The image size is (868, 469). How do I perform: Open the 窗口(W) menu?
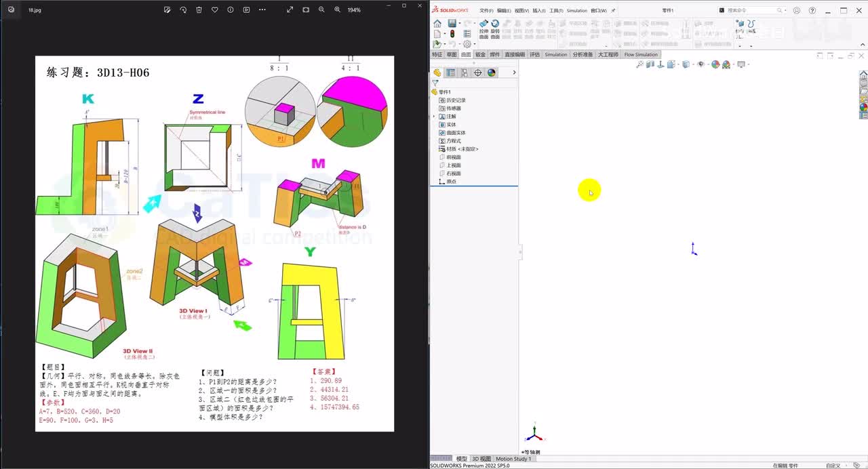tap(599, 11)
